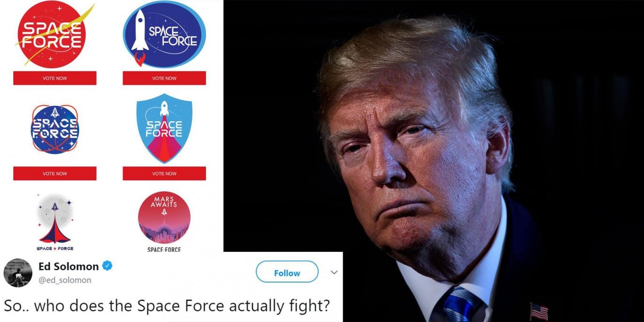Vote Now for the red circular logo
The height and width of the screenshot is (322, 644).
tap(55, 78)
